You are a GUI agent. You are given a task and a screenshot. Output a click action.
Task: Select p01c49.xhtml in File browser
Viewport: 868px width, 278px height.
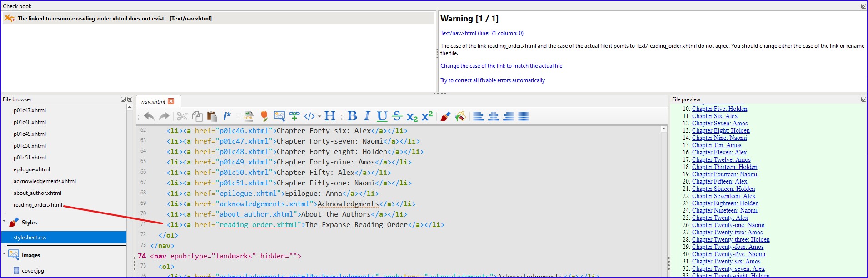pyautogui.click(x=30, y=134)
